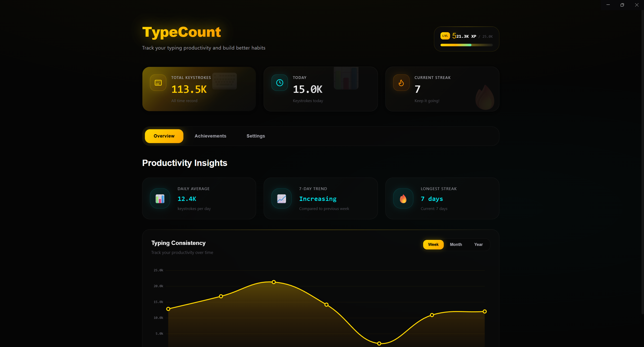The image size is (644, 347).
Task: Click the trend graph icon on 7-Day Trend card
Action: [281, 198]
